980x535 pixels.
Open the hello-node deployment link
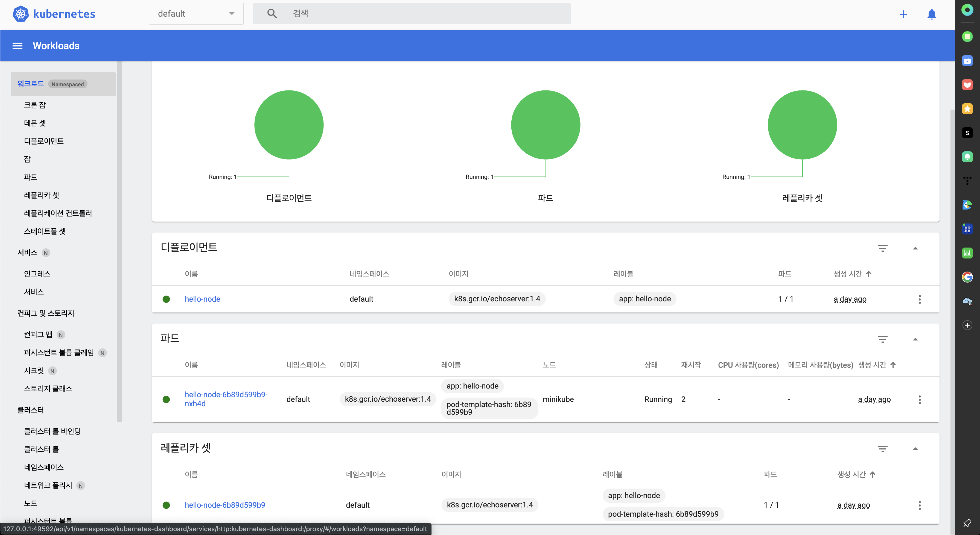tap(202, 299)
